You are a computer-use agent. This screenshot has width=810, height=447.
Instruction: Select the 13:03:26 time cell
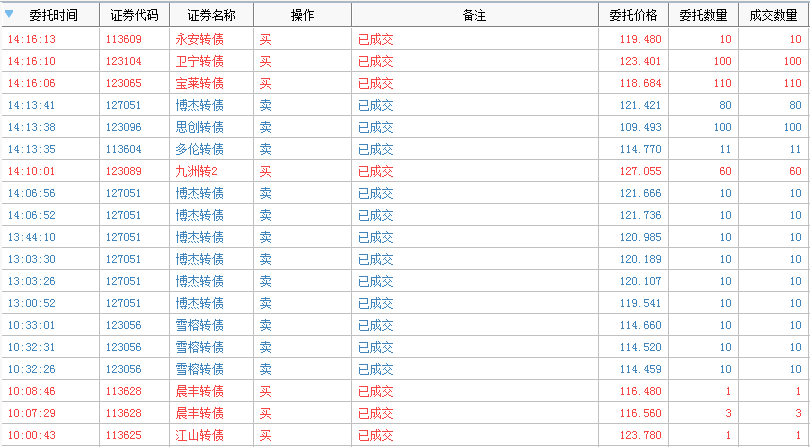[32, 281]
